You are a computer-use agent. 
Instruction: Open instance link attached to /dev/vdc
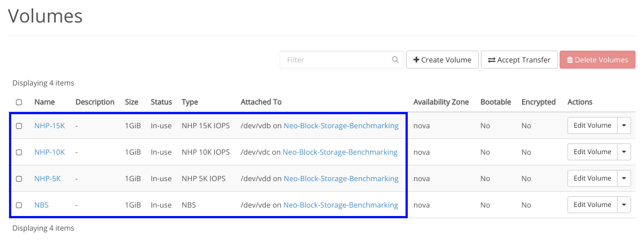click(340, 152)
